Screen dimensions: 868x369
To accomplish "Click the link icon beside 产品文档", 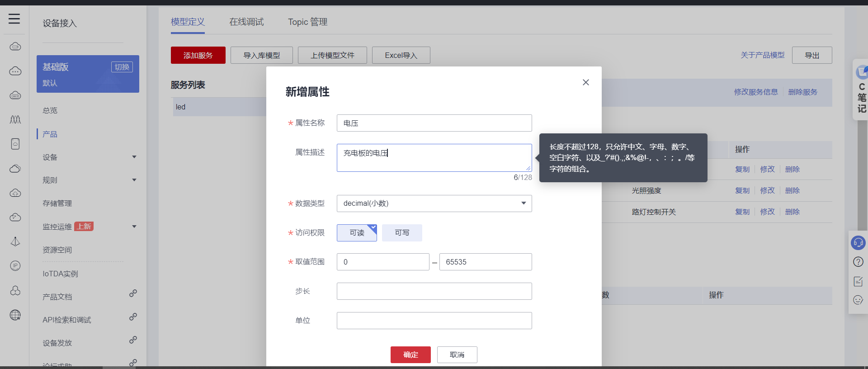I will 133,293.
